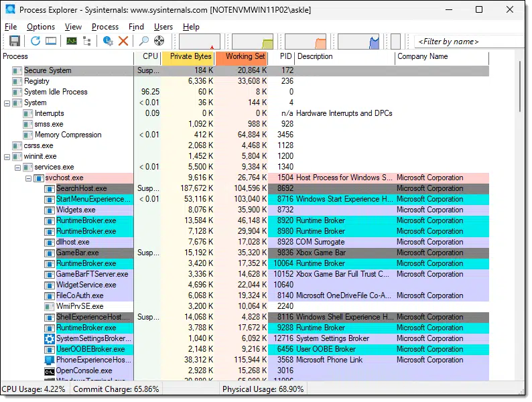Click the PhoneExperienceHost process icon

(x=50, y=360)
